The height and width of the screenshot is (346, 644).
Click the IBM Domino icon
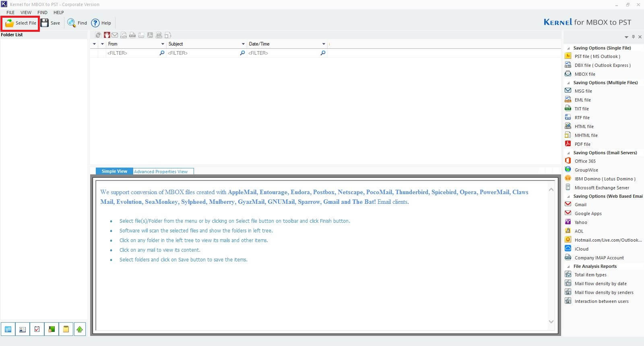point(568,178)
